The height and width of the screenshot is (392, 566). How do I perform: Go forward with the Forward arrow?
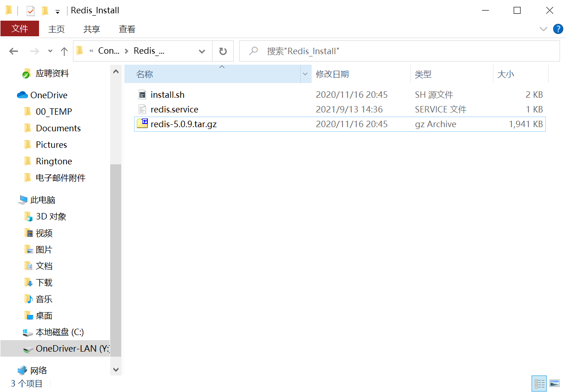point(34,51)
